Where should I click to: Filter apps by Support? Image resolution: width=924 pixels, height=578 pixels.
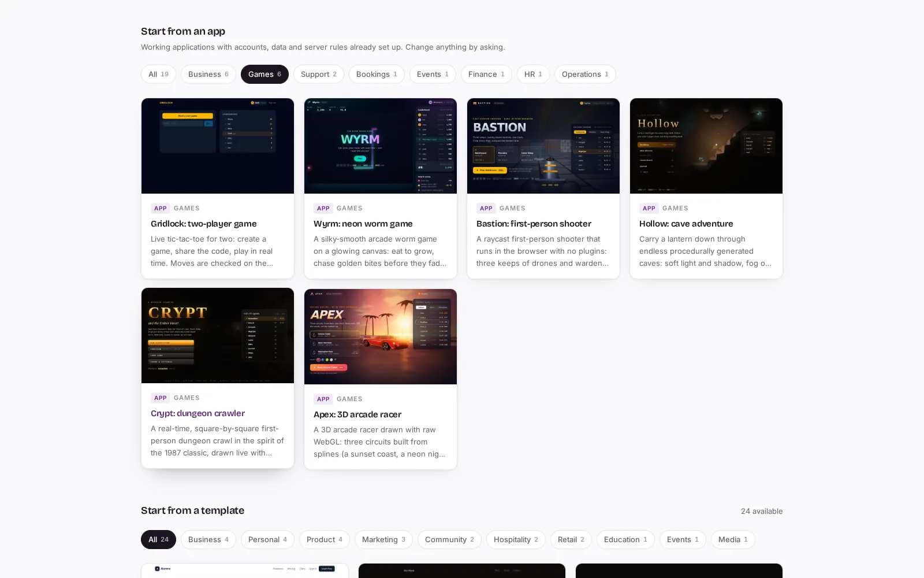319,74
